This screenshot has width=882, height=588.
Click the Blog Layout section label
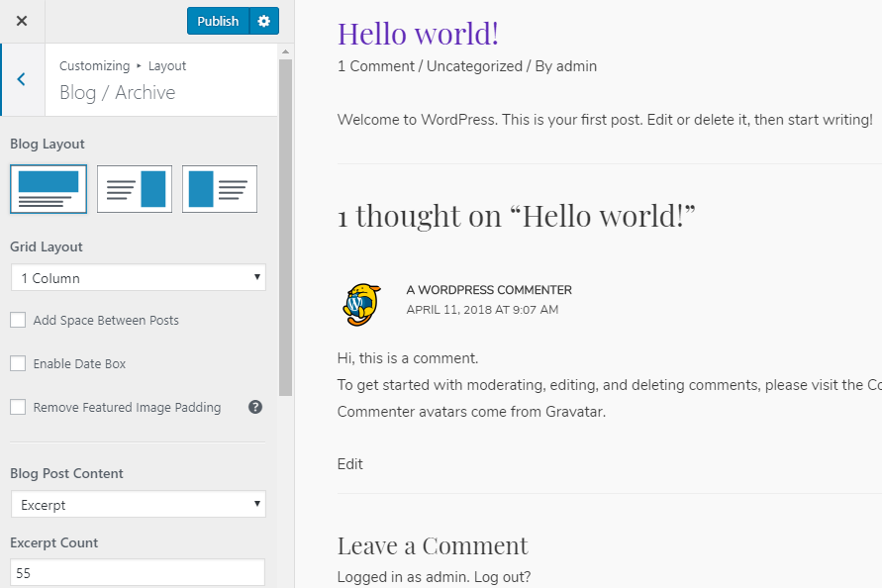[48, 145]
